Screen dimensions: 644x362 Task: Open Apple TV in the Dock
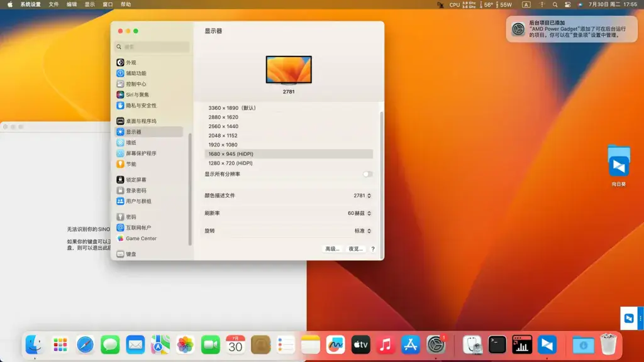(x=360, y=345)
